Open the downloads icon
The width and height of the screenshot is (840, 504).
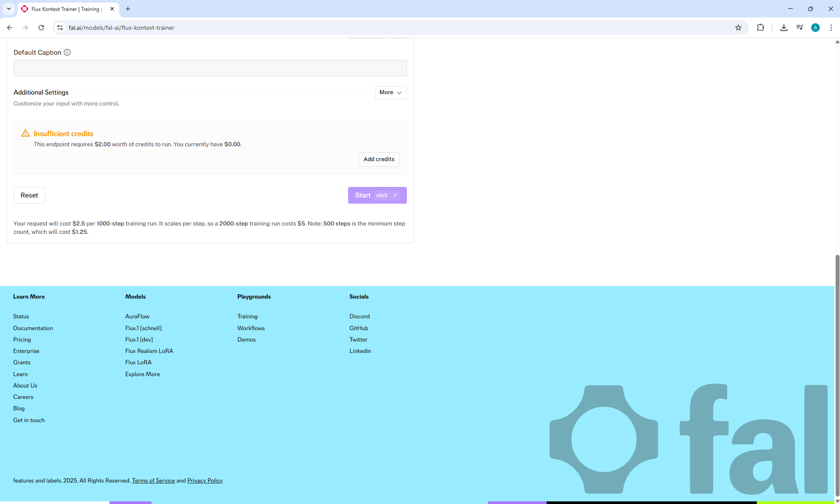[784, 28]
